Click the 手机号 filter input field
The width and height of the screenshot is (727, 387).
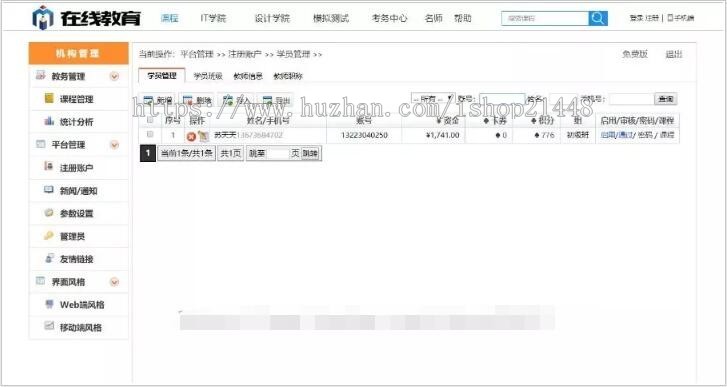631,99
